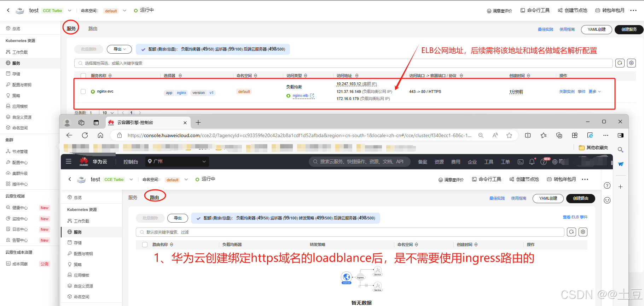
Task: Click route keyword search field
Action: [350, 232]
